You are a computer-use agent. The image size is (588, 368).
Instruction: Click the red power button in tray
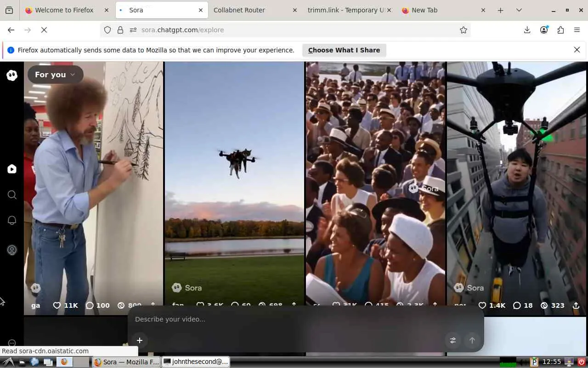(x=582, y=362)
